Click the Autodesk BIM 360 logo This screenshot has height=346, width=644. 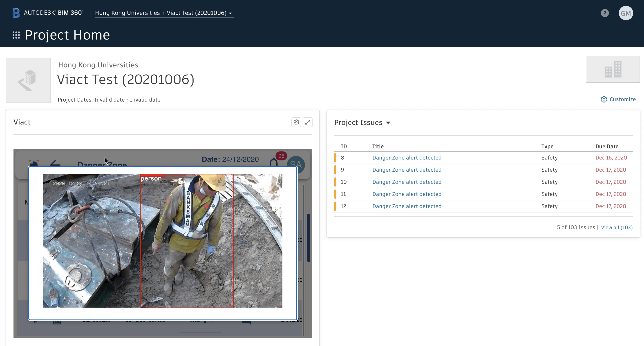point(47,13)
